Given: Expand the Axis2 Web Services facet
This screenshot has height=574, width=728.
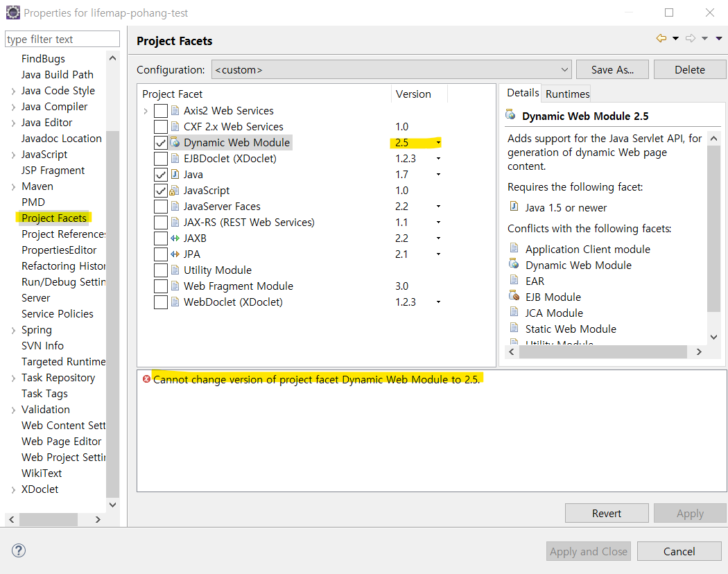Looking at the screenshot, I should click(x=146, y=111).
